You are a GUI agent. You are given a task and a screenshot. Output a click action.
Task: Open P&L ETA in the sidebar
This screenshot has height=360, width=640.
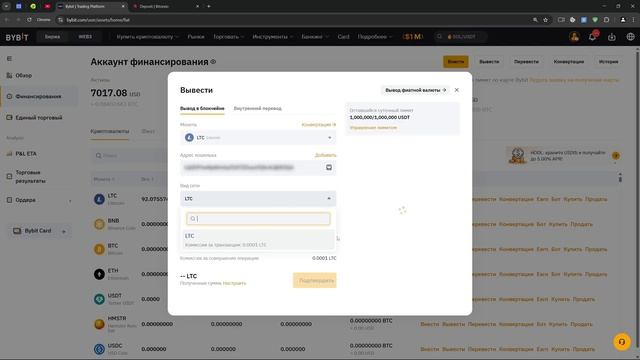pyautogui.click(x=22, y=153)
